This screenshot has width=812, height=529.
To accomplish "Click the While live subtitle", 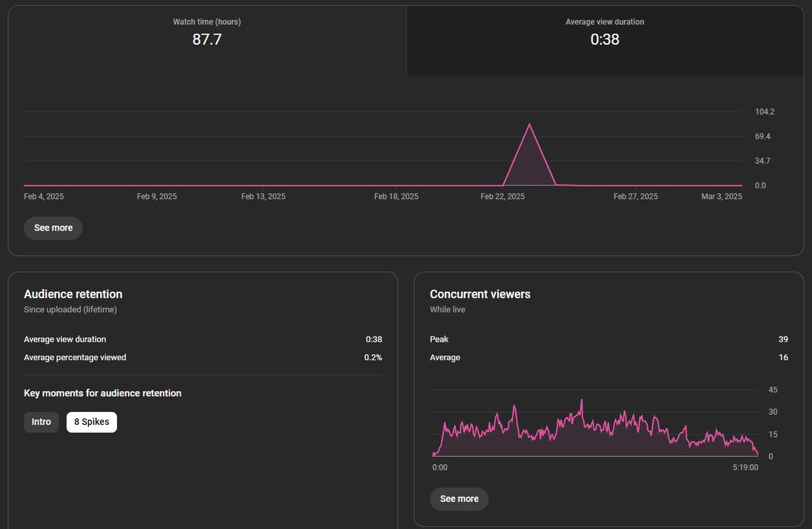I will [447, 310].
